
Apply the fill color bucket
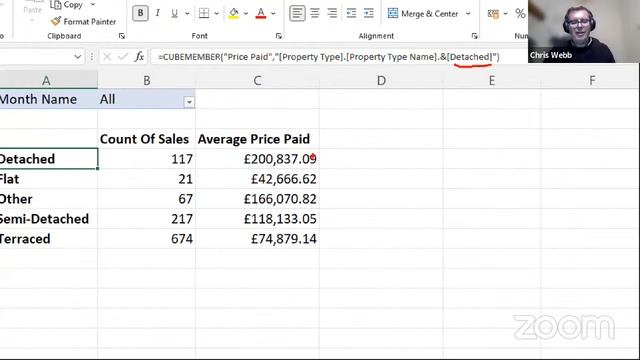233,13
